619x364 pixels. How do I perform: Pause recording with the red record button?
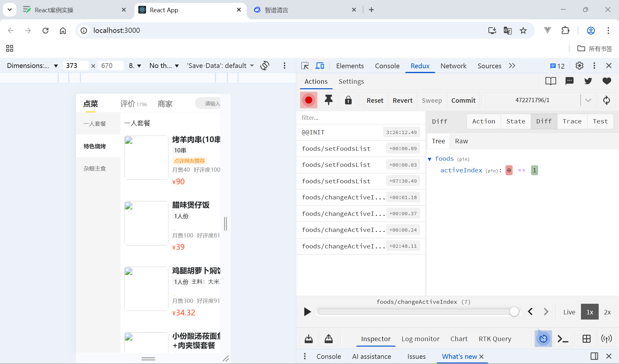[x=309, y=100]
